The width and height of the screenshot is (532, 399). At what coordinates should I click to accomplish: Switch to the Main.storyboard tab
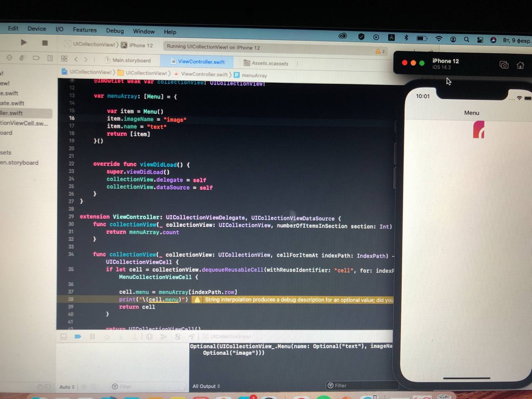128,60
